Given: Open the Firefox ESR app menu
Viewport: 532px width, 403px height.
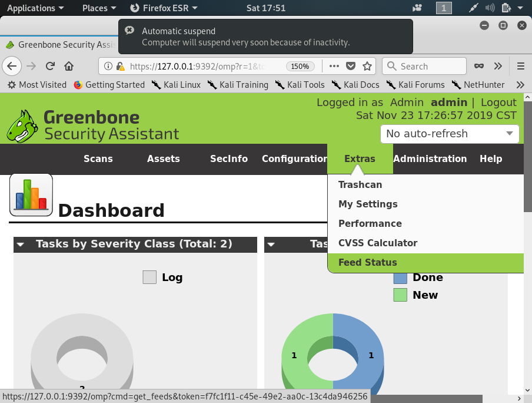Looking at the screenshot, I should click(164, 8).
